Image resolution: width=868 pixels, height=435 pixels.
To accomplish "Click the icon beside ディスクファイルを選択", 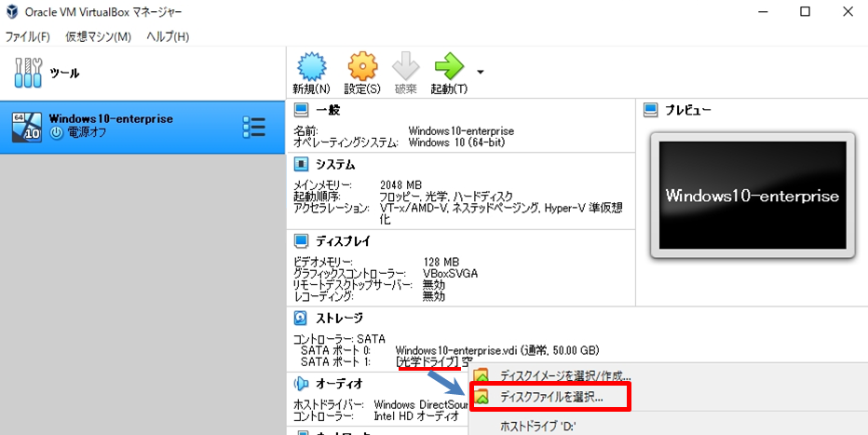I will tap(481, 397).
